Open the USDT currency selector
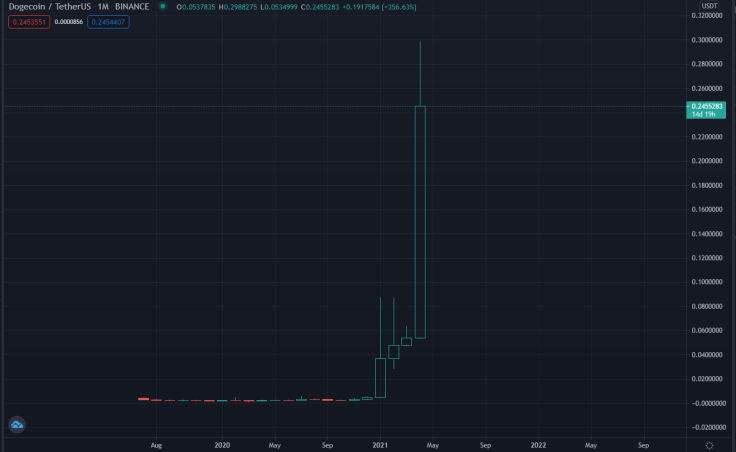 click(x=709, y=6)
